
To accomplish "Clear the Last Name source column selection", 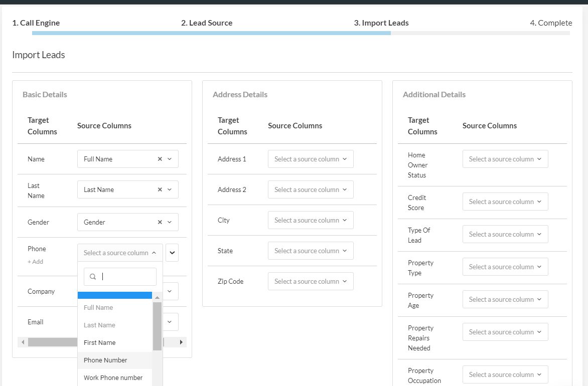I will click(x=160, y=189).
